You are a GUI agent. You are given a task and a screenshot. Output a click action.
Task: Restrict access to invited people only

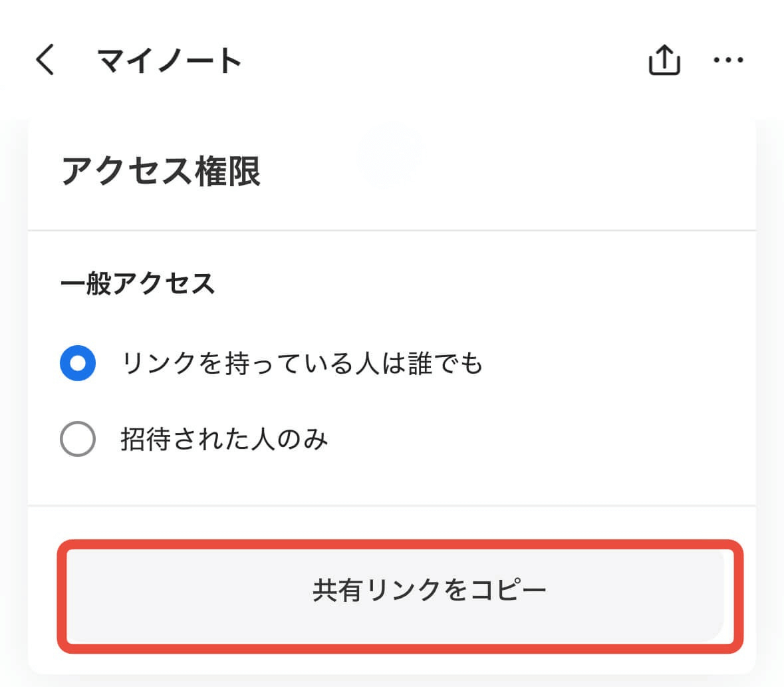78,439
